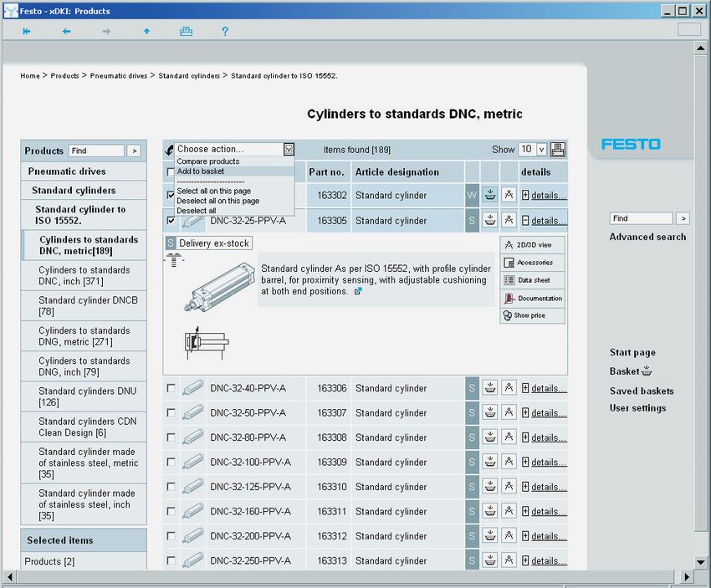Add DNC-32-200-PPV-A to basket
Viewport: 711px width, 588px height.
(489, 536)
